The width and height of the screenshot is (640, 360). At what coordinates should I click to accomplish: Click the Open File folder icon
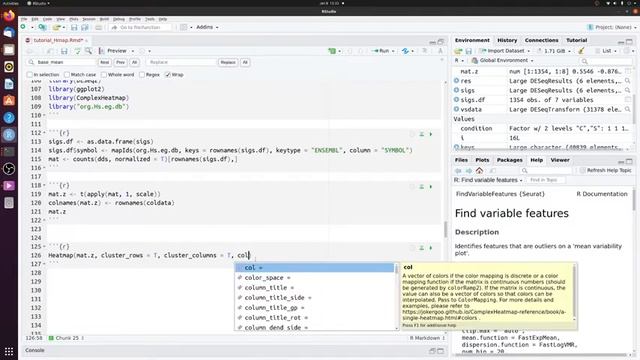pos(56,27)
